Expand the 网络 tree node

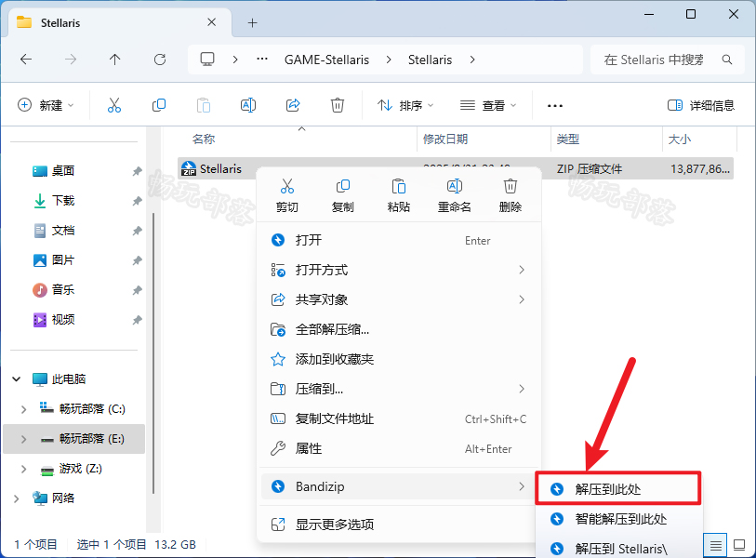(17, 498)
